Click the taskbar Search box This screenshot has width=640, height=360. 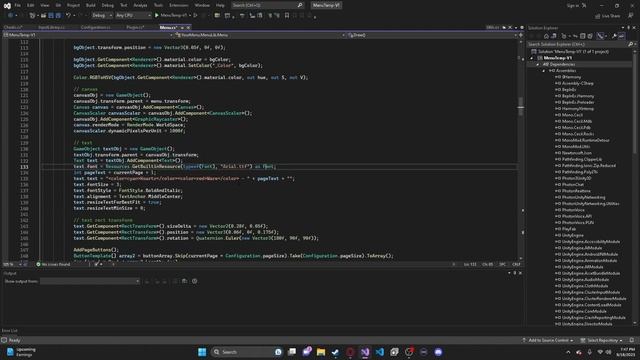point(247,352)
